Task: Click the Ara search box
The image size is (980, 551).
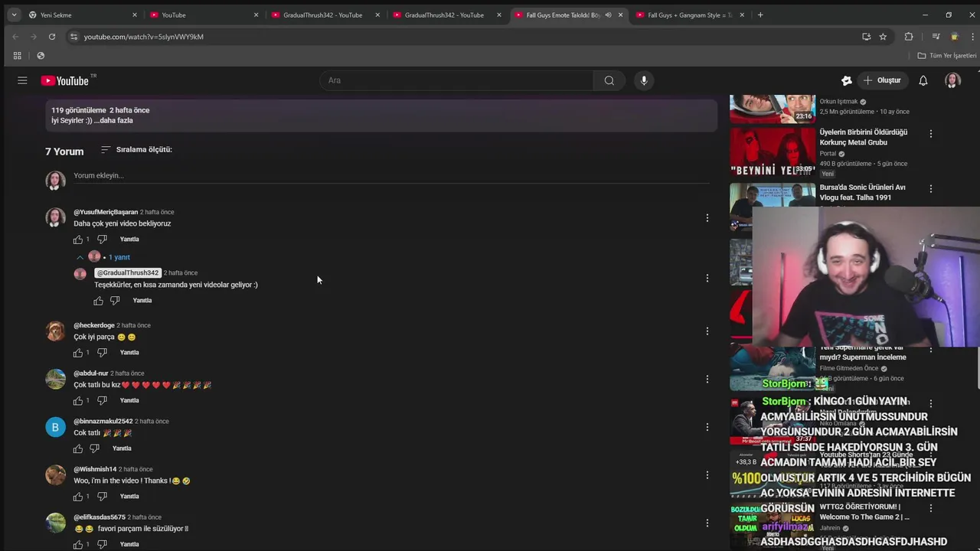Action: (x=456, y=80)
